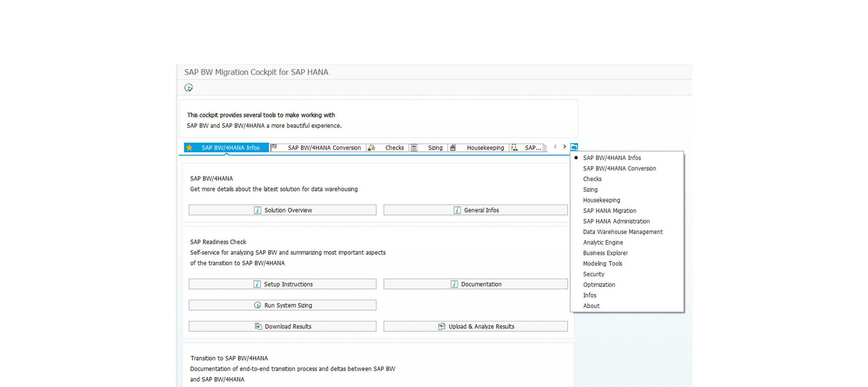Click the Transition to SAP BW/4HANA heading
This screenshot has height=387, width=868.
(229, 358)
